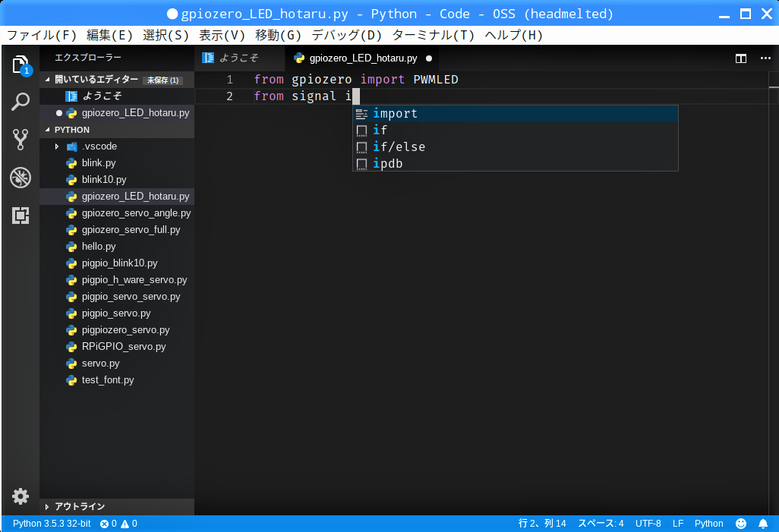Viewport: 779px width, 532px height.
Task: Click the 未保存 (1) badge
Action: click(x=163, y=80)
